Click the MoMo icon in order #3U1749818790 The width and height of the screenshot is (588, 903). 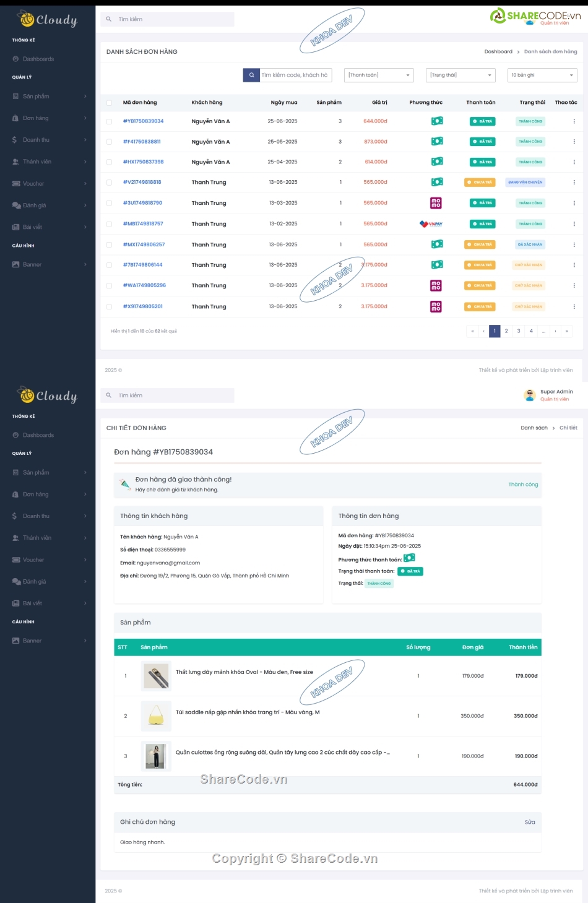[x=436, y=203]
